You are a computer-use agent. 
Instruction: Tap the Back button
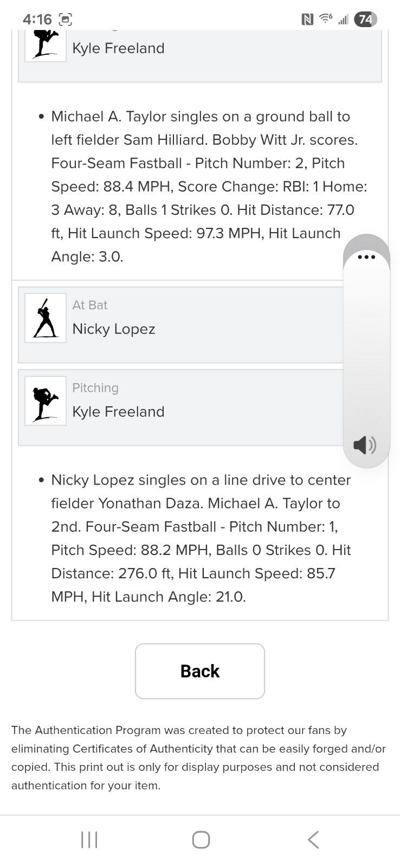click(x=200, y=671)
